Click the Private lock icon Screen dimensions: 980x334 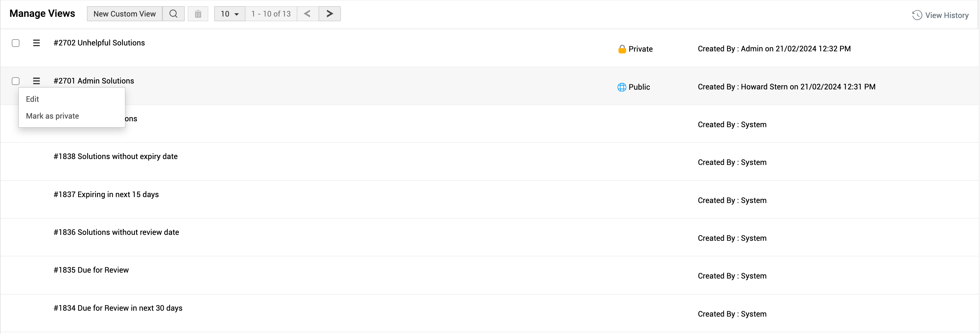tap(622, 49)
